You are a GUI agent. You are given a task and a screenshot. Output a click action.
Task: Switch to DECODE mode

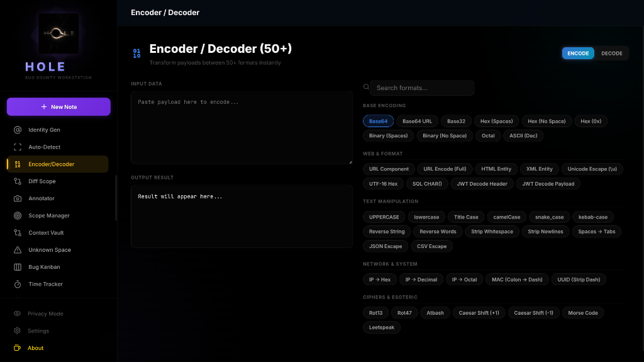click(x=611, y=54)
